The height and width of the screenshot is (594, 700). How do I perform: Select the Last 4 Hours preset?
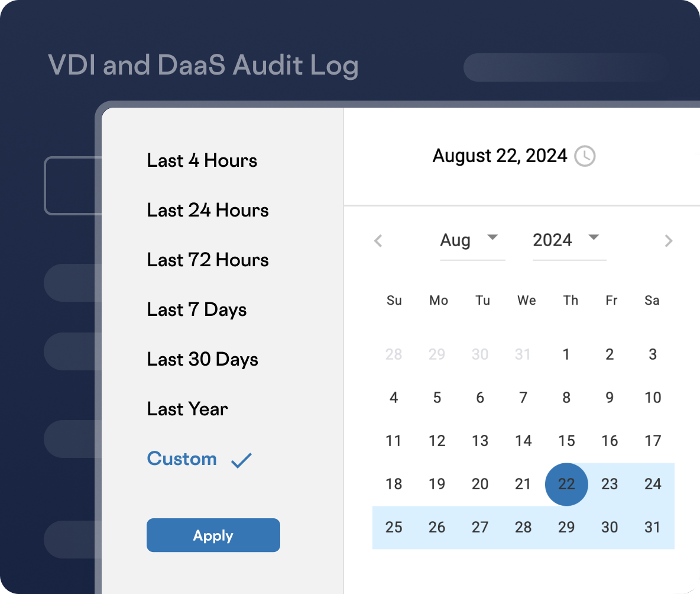[x=202, y=160]
